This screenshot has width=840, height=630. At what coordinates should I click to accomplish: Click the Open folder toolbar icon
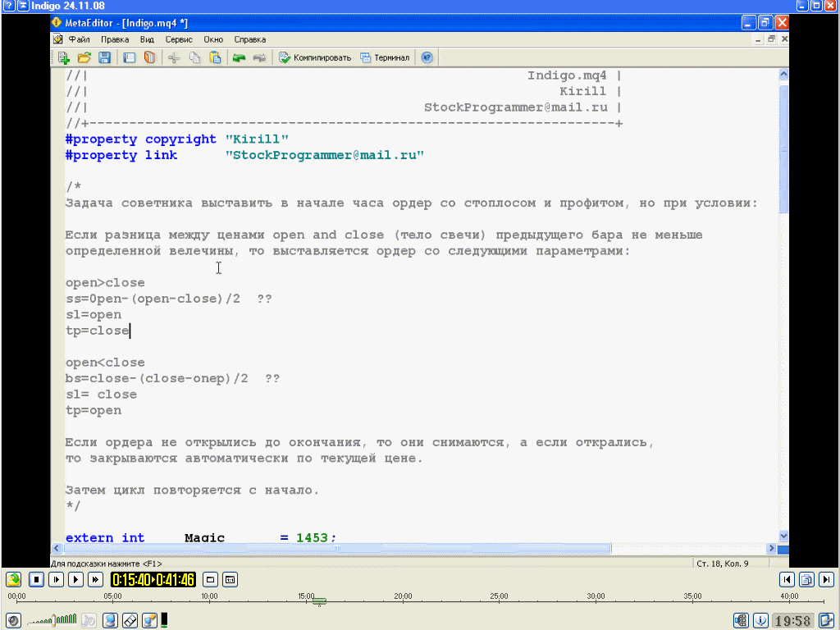[84, 57]
